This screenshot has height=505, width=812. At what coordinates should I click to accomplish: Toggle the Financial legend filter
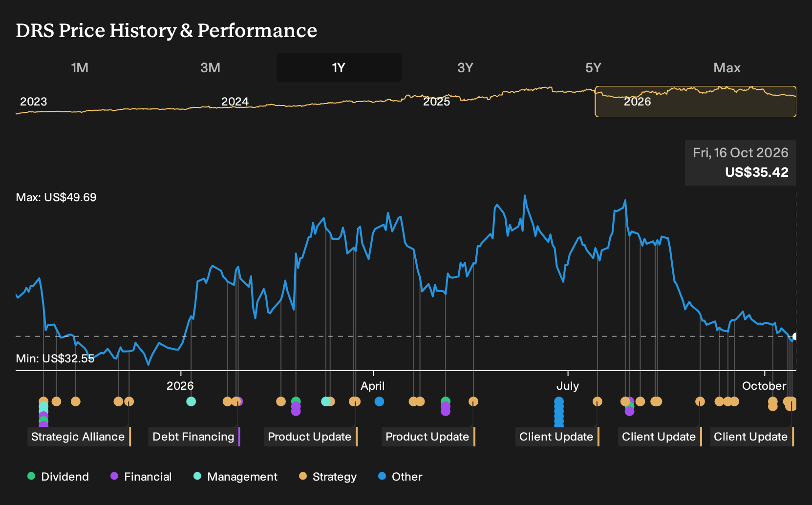(x=141, y=477)
